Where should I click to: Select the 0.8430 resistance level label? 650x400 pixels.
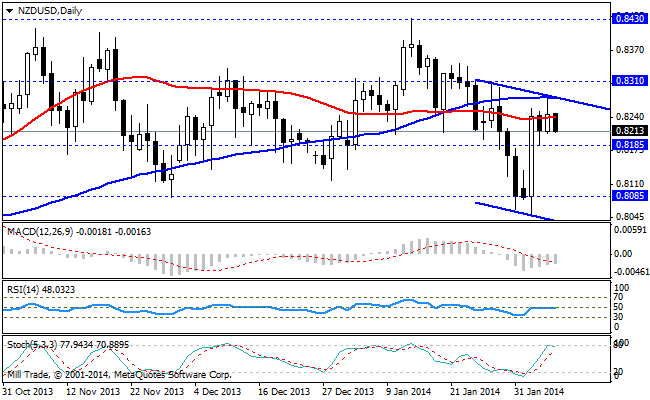(x=630, y=19)
